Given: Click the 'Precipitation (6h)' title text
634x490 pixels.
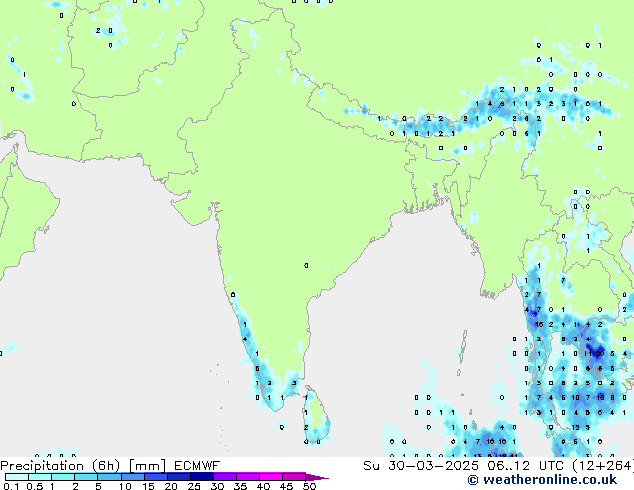Looking at the screenshot, I should tap(60, 466).
